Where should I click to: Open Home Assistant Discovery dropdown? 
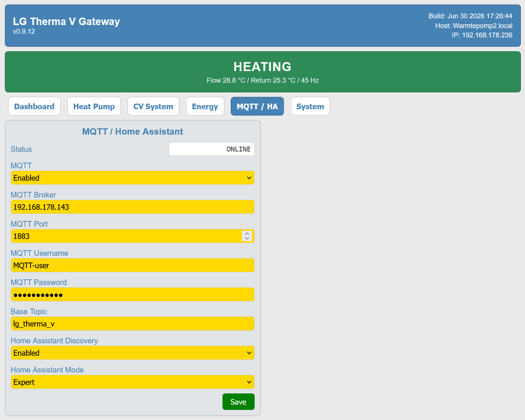tap(132, 353)
